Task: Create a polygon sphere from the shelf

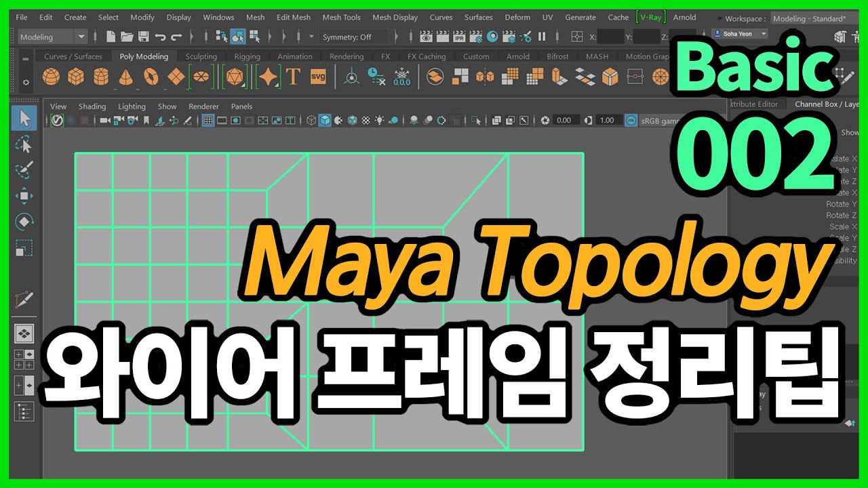Action: coord(51,77)
